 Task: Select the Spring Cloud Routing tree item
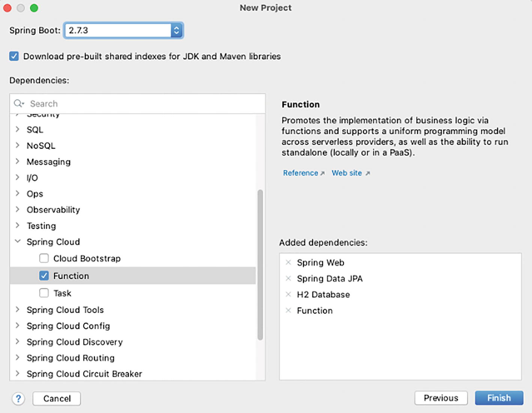click(71, 358)
